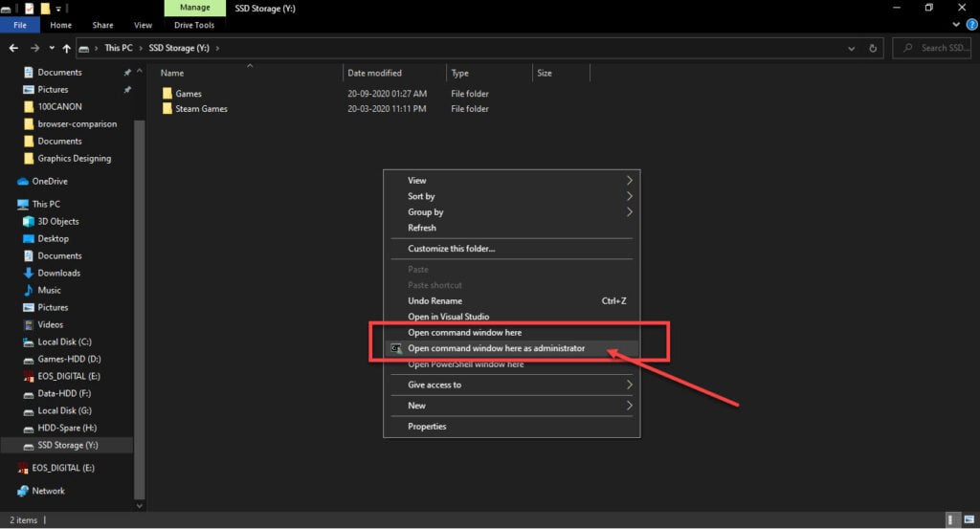Open Games-HDD (D:) drive icon

28,360
